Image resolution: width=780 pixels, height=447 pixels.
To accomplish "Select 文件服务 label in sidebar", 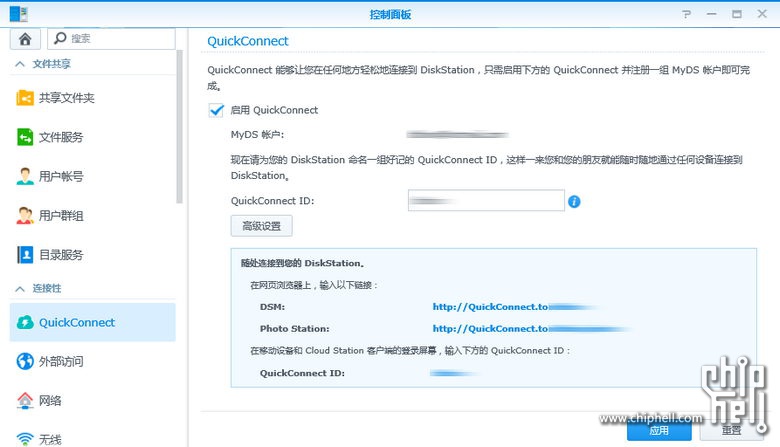I will (61, 137).
